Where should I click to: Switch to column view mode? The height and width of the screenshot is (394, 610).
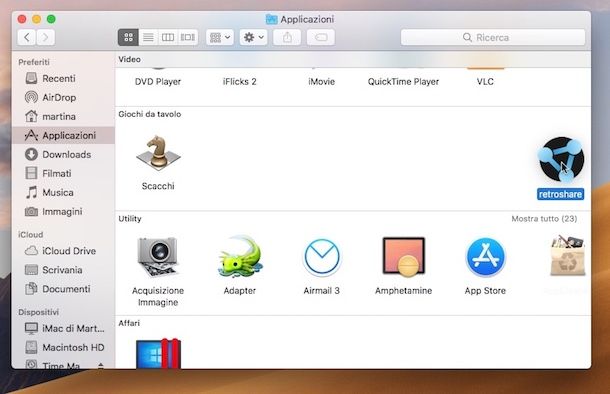click(x=168, y=37)
